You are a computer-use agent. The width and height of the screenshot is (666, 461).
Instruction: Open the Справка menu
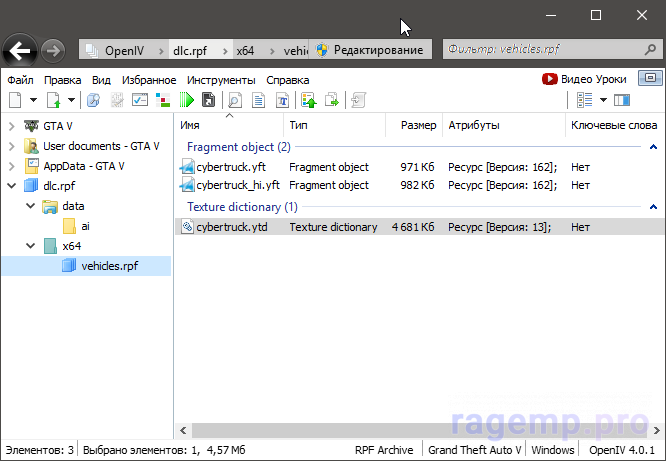(x=288, y=80)
